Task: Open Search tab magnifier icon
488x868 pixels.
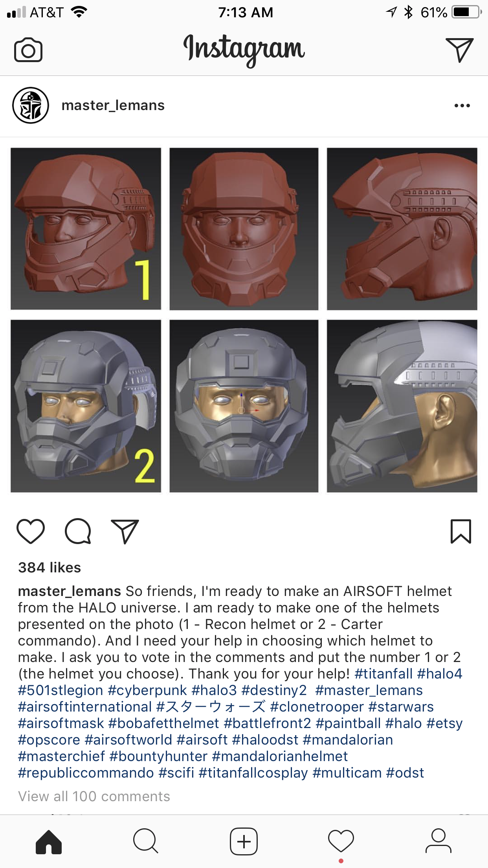Action: (x=146, y=841)
